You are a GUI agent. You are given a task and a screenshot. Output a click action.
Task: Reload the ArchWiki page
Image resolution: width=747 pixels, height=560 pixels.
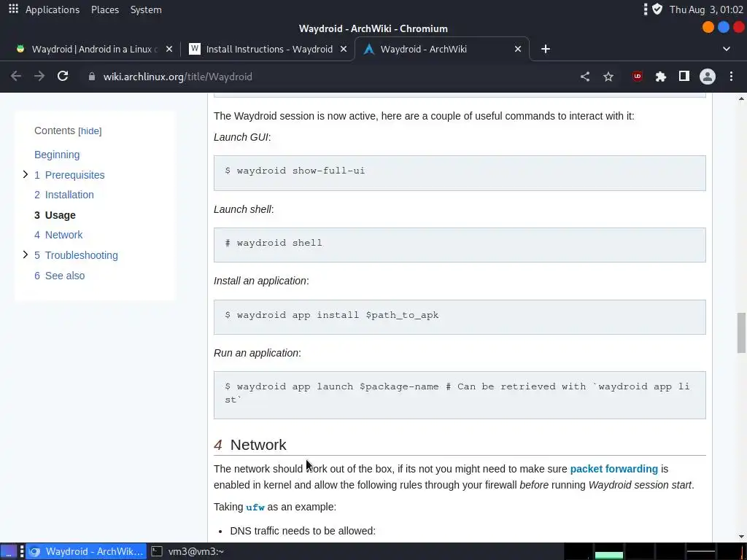63,76
